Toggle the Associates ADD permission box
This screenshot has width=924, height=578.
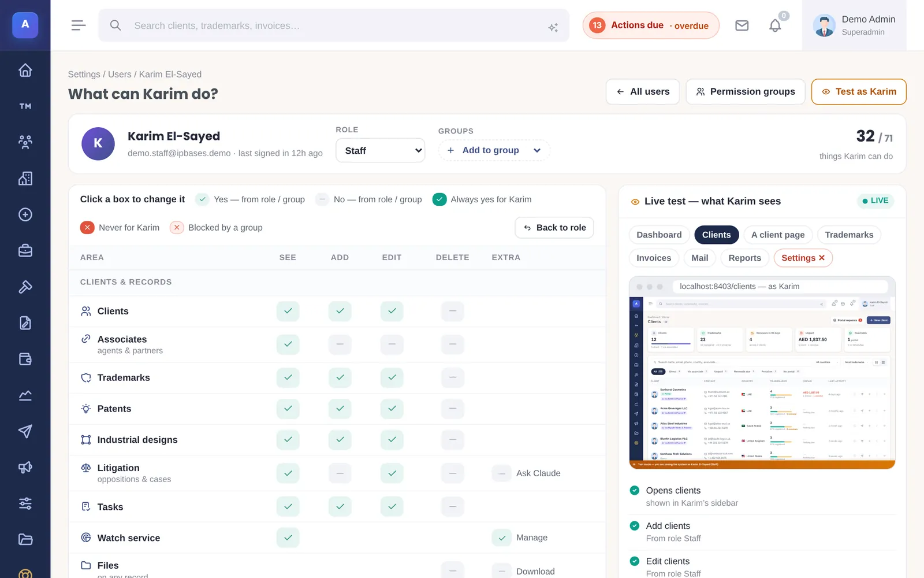click(x=340, y=344)
